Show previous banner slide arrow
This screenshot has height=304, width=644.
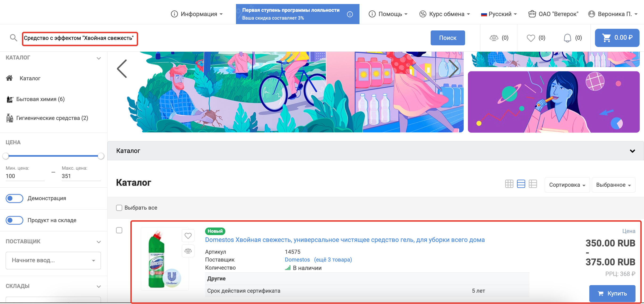(122, 69)
